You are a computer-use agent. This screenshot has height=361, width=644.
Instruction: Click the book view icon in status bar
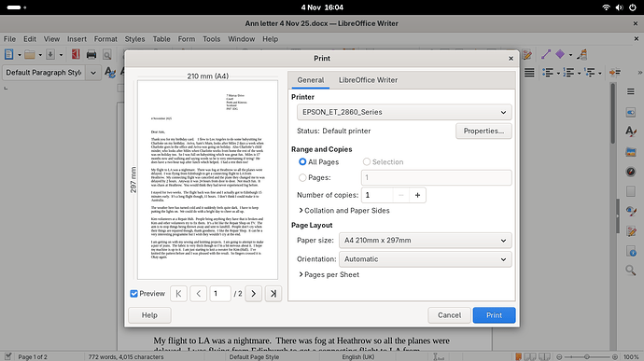coord(545,357)
